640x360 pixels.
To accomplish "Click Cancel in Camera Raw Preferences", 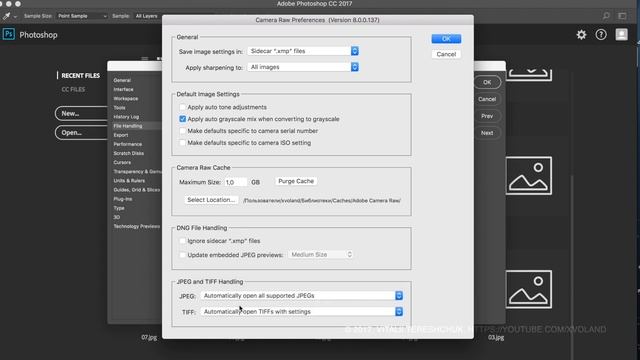I will point(446,54).
